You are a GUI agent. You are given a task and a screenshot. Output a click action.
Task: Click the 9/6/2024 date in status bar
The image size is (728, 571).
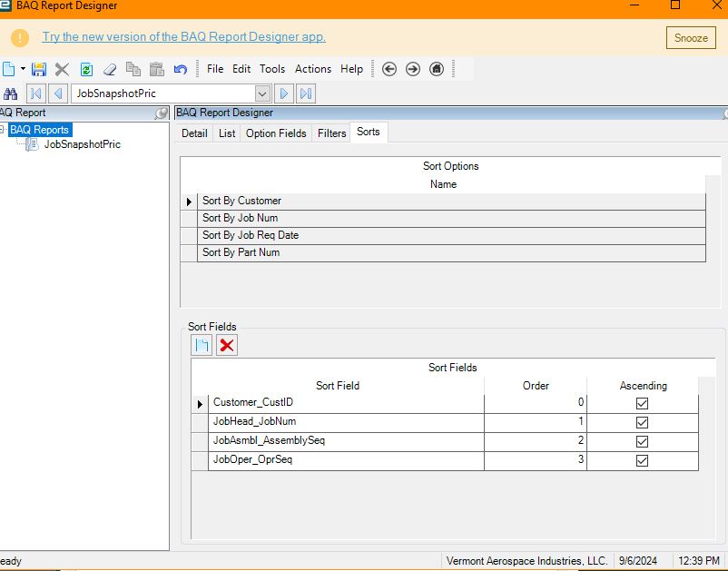[x=638, y=561]
